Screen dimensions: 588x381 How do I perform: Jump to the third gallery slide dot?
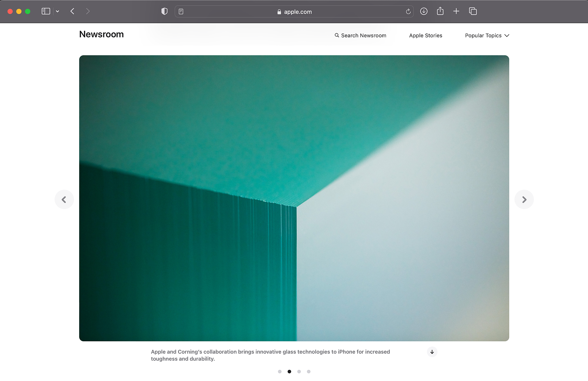[299, 371]
